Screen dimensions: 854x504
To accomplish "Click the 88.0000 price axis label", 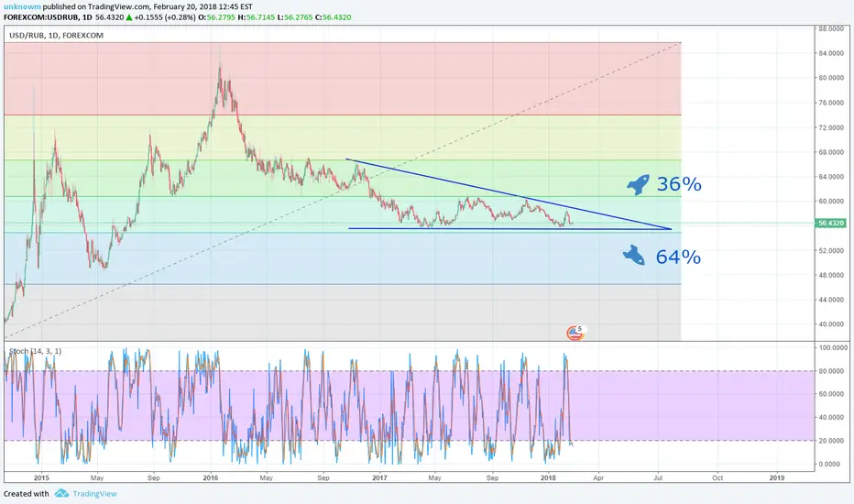I will pyautogui.click(x=832, y=29).
